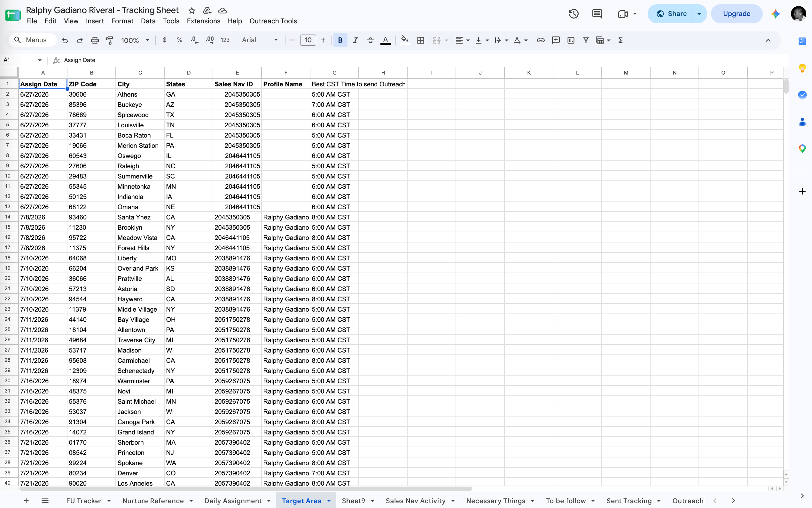This screenshot has width=812, height=508.
Task: Open the functions sigma icon
Action: (620, 40)
